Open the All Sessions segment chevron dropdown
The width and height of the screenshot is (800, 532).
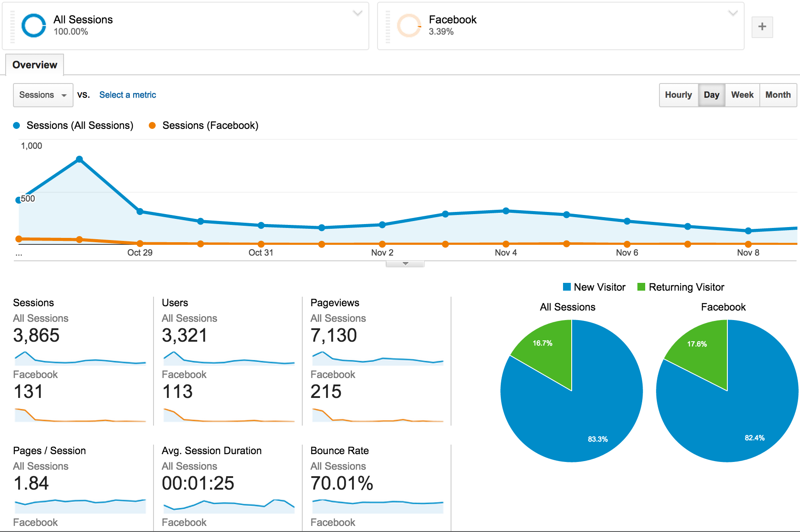point(357,13)
